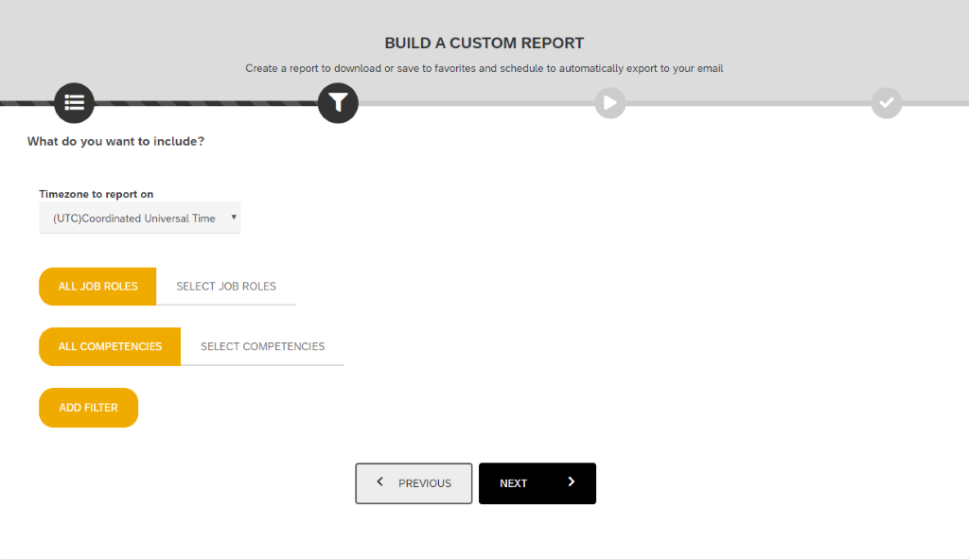Choose the All Competencies option
The image size is (969, 560).
(x=110, y=346)
